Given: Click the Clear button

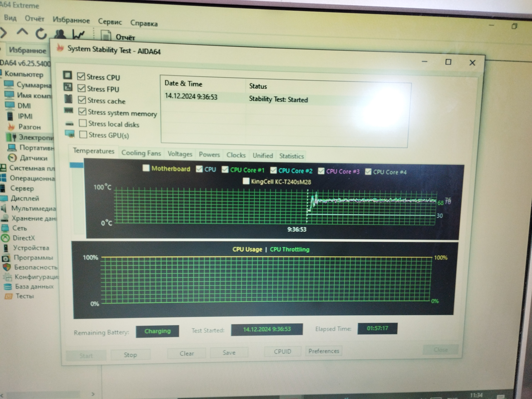Looking at the screenshot, I should [187, 354].
